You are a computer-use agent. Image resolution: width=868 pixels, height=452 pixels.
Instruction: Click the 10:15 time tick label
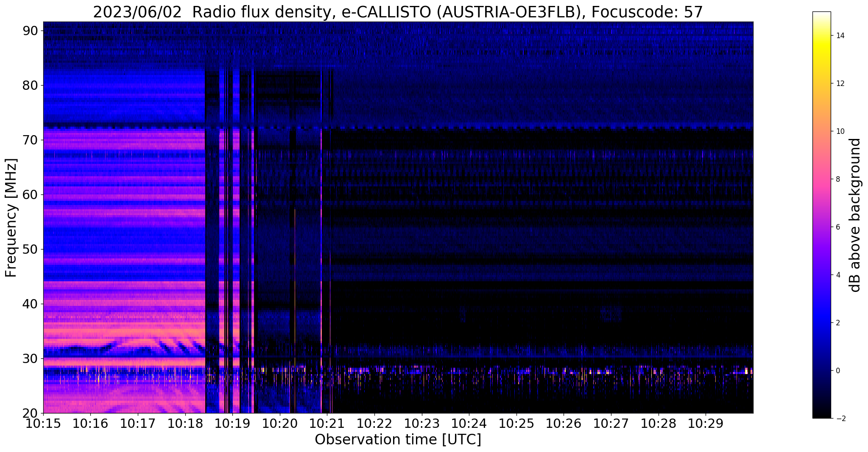pyautogui.click(x=43, y=423)
